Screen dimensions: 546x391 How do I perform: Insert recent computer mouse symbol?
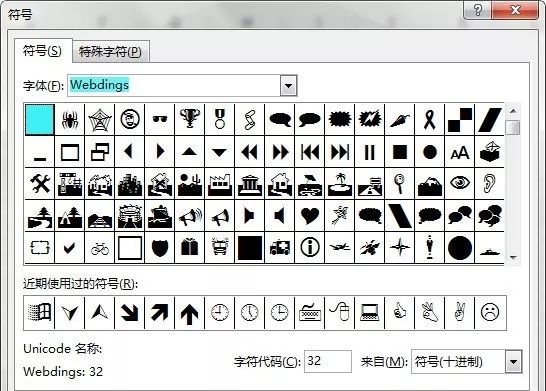(340, 312)
